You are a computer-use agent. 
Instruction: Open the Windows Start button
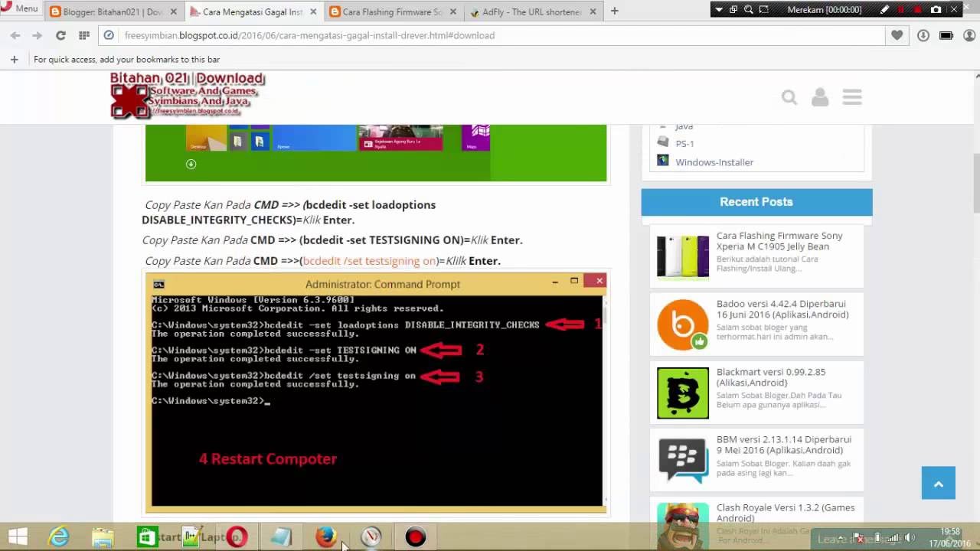click(x=18, y=537)
